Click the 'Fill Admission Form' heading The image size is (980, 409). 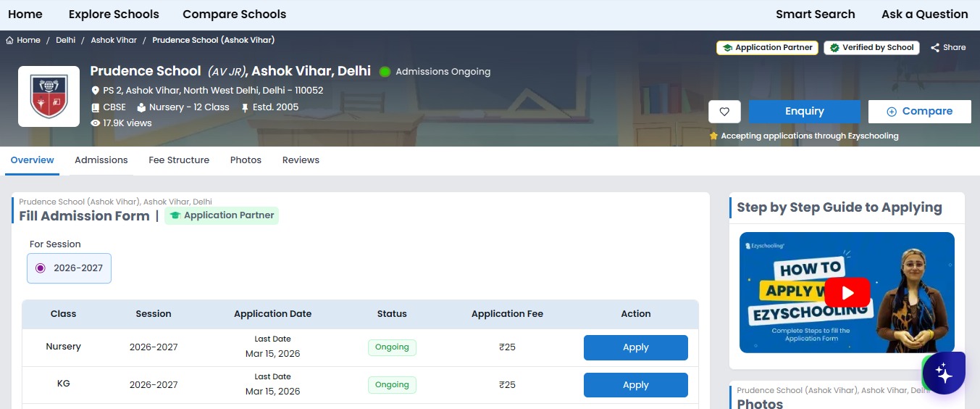(x=84, y=216)
